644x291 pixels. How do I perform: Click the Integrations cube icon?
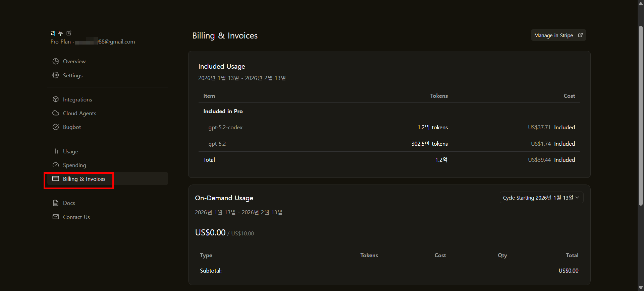click(x=56, y=99)
